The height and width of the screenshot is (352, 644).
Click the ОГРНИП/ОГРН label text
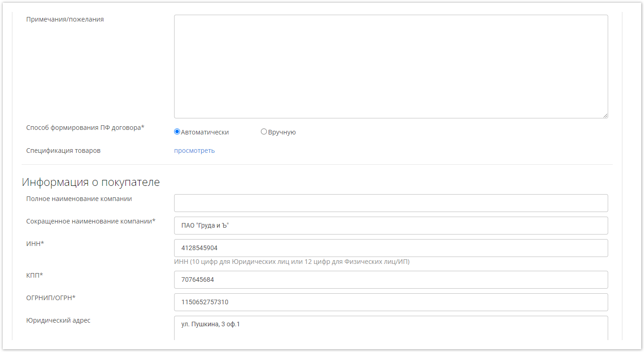pos(51,298)
